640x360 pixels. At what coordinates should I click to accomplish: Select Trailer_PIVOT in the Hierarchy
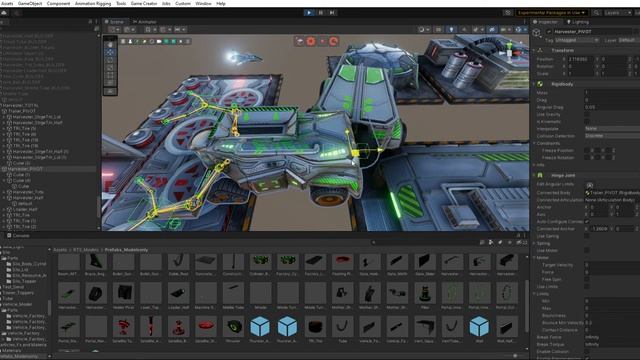tap(22, 111)
